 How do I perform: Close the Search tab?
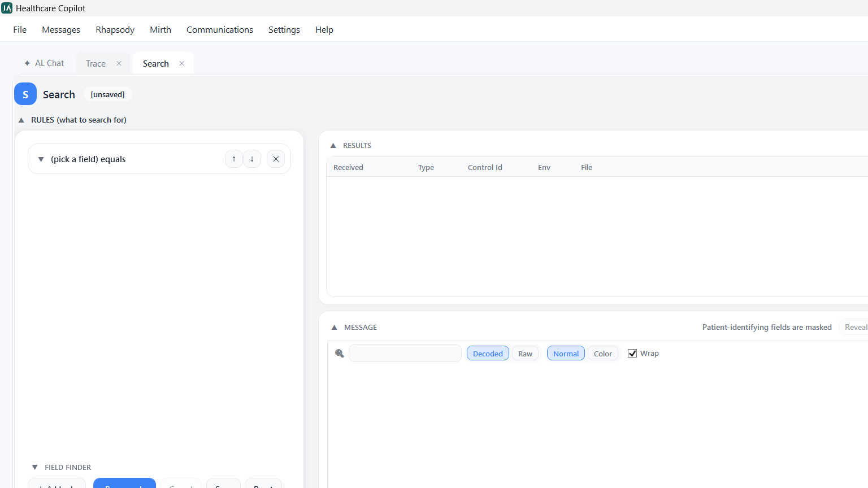tap(181, 63)
